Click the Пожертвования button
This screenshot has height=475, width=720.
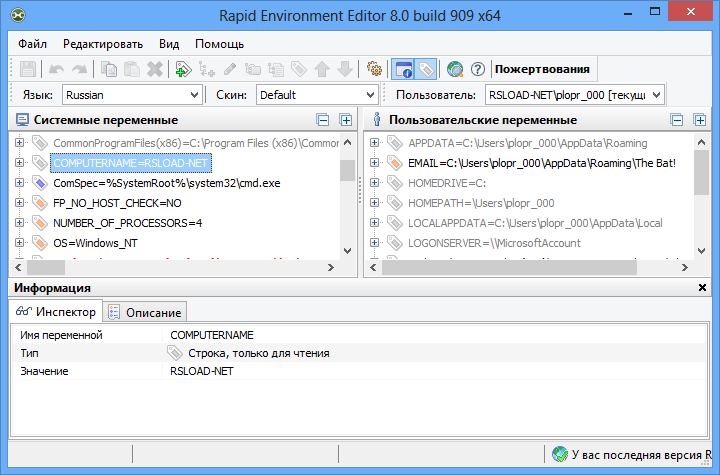(x=542, y=69)
